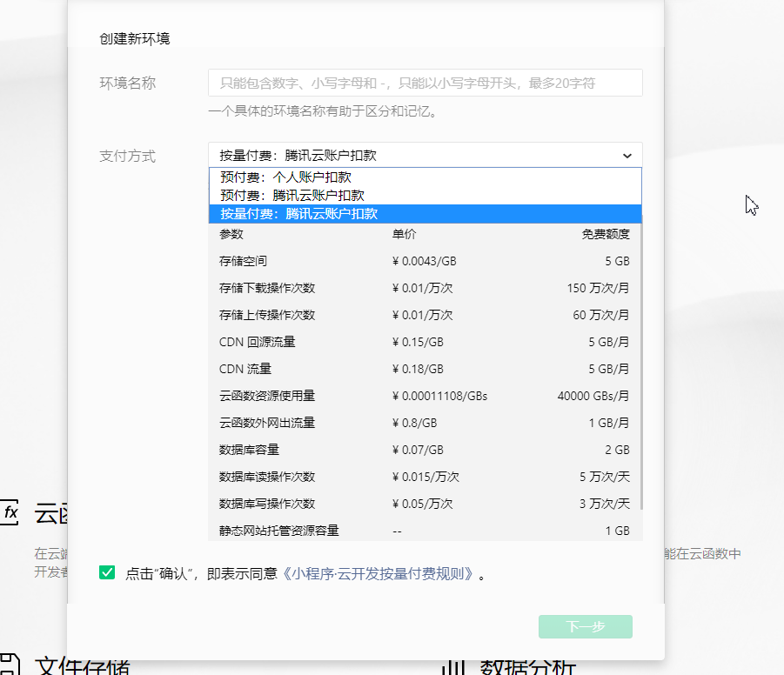This screenshot has height=675, width=784.
Task: Click the 下一步 button
Action: (x=585, y=626)
